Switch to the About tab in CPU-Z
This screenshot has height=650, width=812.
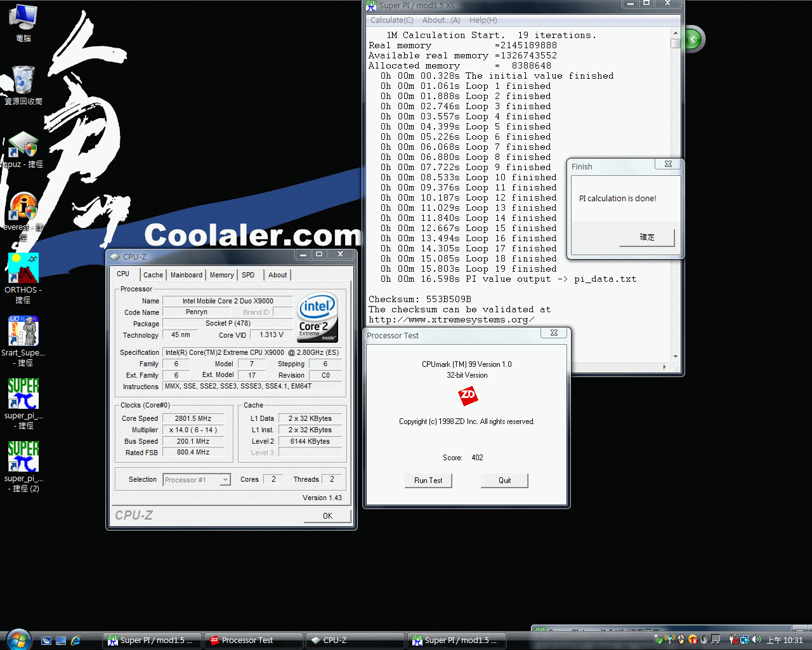[x=278, y=275]
